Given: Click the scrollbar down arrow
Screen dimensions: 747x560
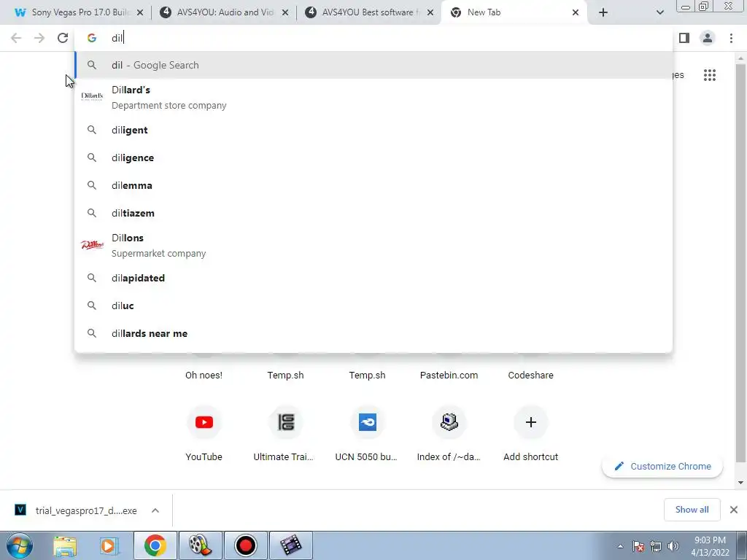Looking at the screenshot, I should [740, 483].
